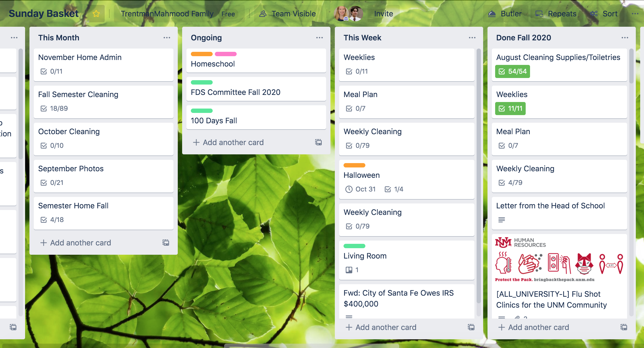Click the description lines icon on Fwd City of Santa Fe card
Viewport: 644px width, 348px height.
click(349, 317)
